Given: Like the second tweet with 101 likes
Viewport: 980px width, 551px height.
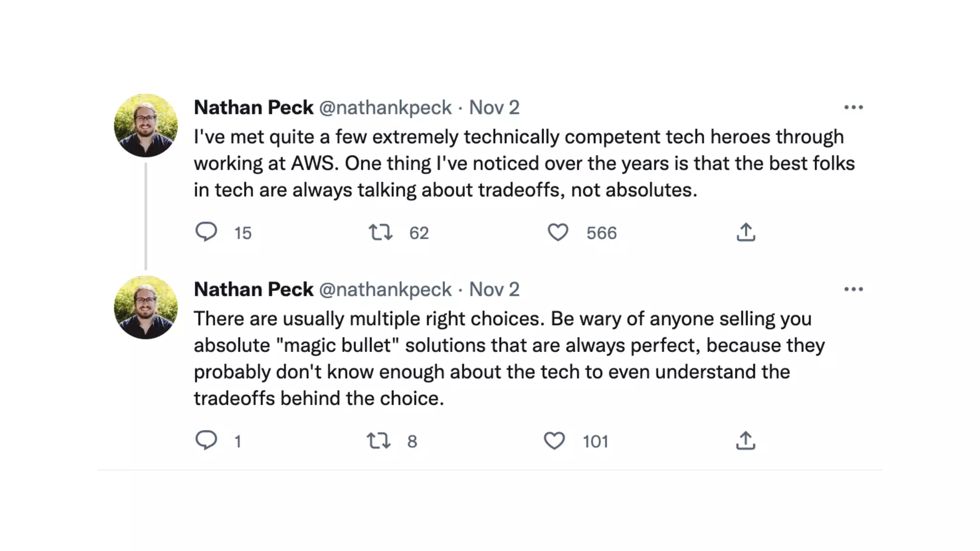Looking at the screenshot, I should click(x=554, y=441).
